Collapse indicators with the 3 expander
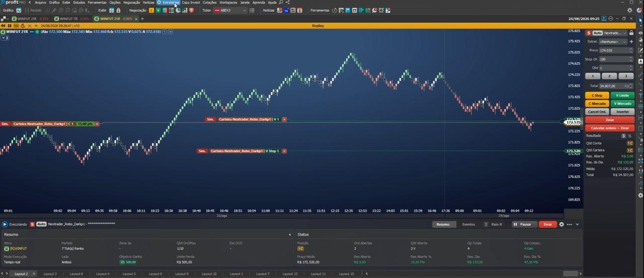 click(5, 38)
